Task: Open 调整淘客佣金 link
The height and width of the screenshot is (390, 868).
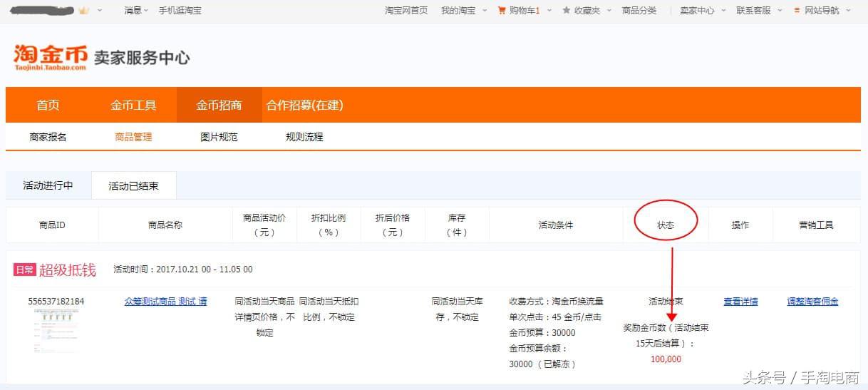Action: [x=812, y=302]
